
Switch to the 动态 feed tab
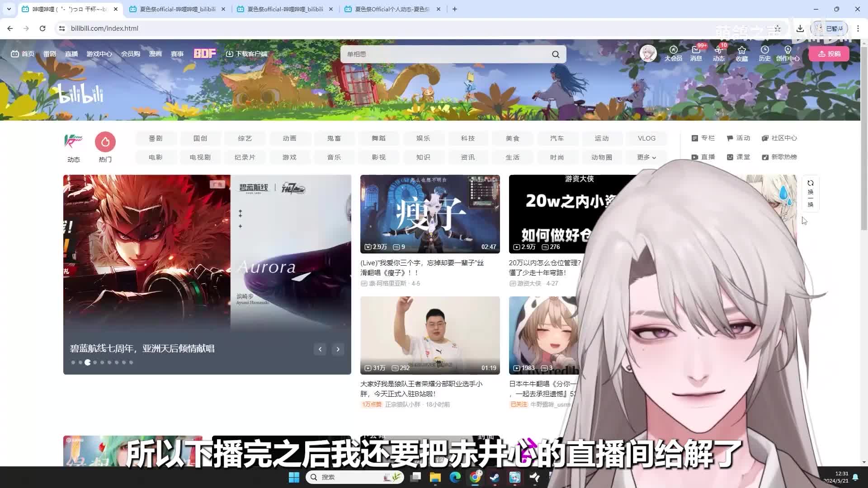73,145
